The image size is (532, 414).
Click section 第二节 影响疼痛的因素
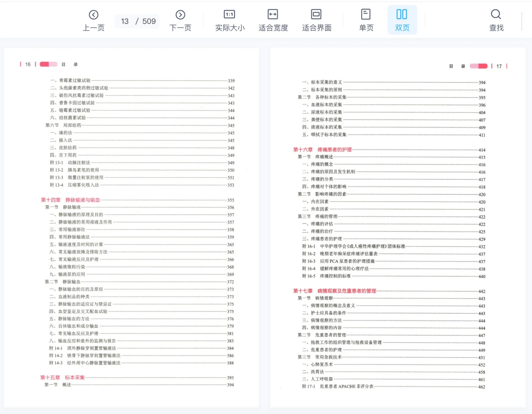click(322, 194)
